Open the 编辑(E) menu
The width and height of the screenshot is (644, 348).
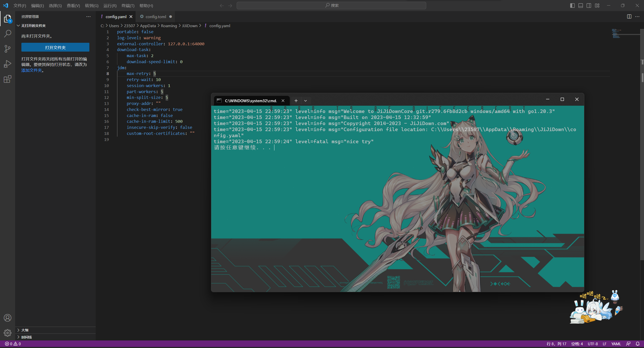(x=38, y=6)
